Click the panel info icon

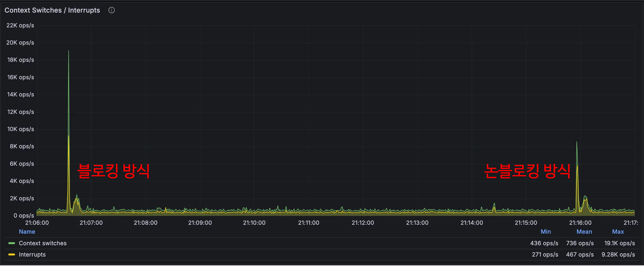pos(112,10)
